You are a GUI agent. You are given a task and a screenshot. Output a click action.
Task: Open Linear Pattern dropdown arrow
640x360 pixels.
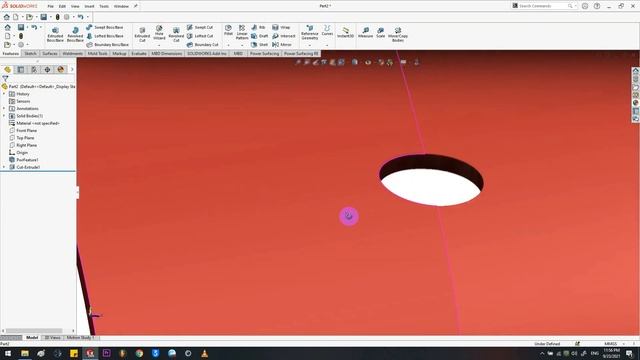pyautogui.click(x=242, y=45)
